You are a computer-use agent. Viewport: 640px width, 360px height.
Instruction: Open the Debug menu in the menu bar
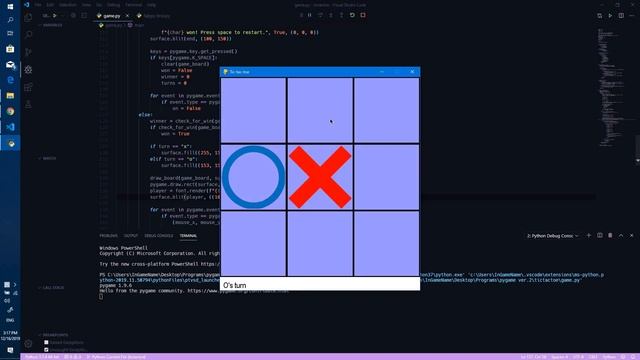point(113,5)
